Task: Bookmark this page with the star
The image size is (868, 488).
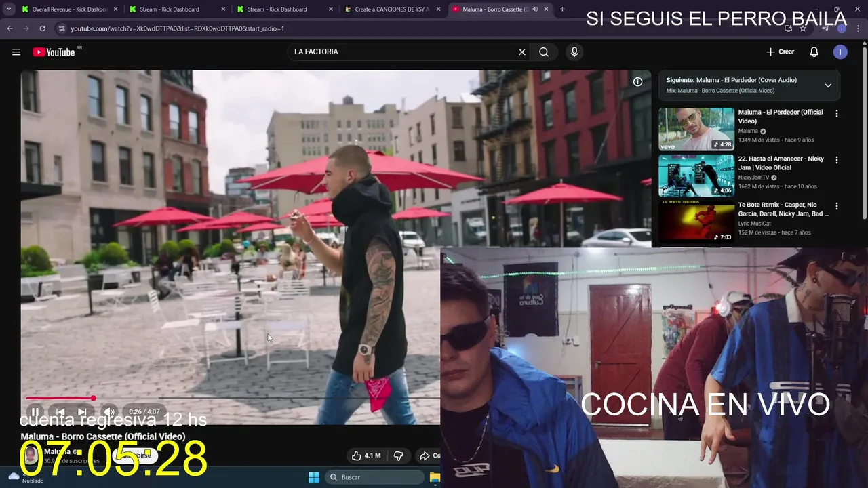Action: pos(803,28)
